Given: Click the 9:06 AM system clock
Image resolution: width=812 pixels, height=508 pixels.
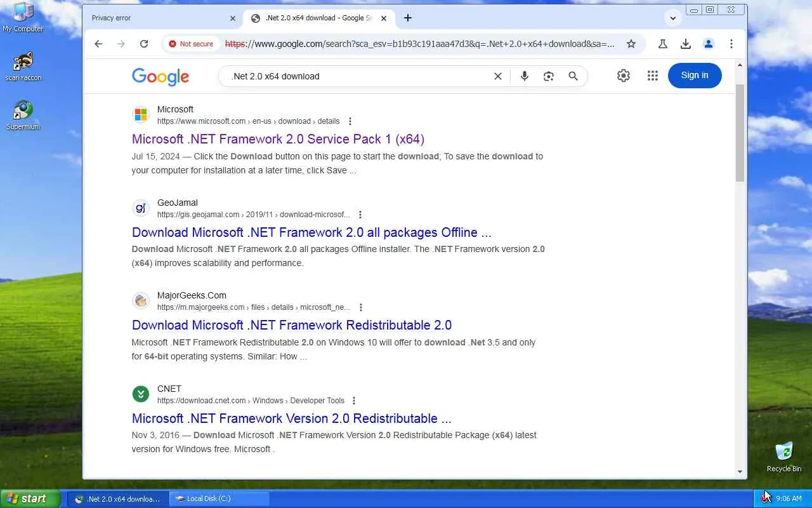Looking at the screenshot, I should (789, 498).
